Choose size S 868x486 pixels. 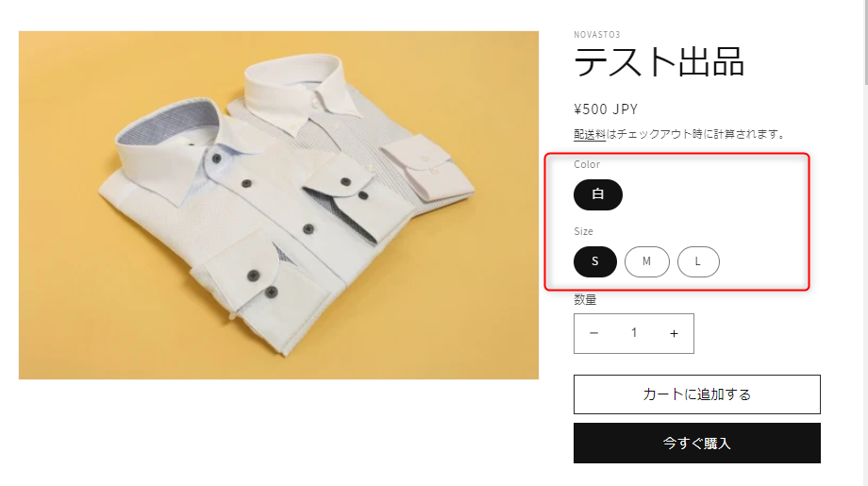click(x=595, y=261)
